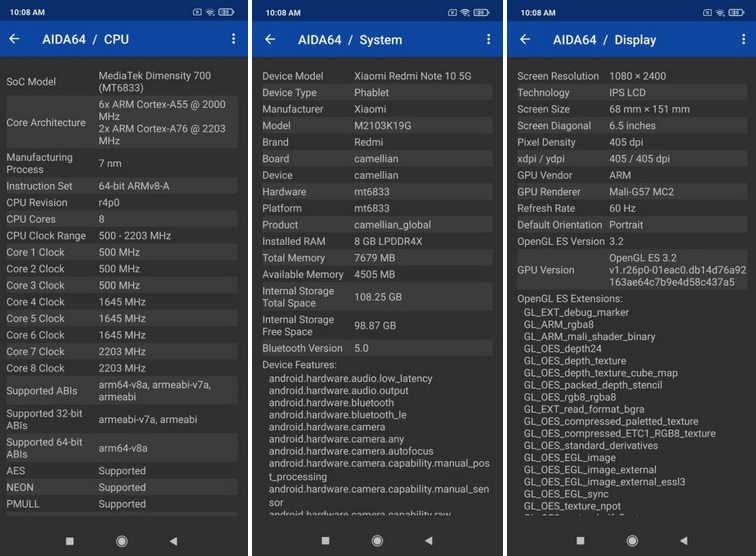Tap GL_EXT_debug_marker extension entry
This screenshot has height=556, width=756.
click(576, 312)
